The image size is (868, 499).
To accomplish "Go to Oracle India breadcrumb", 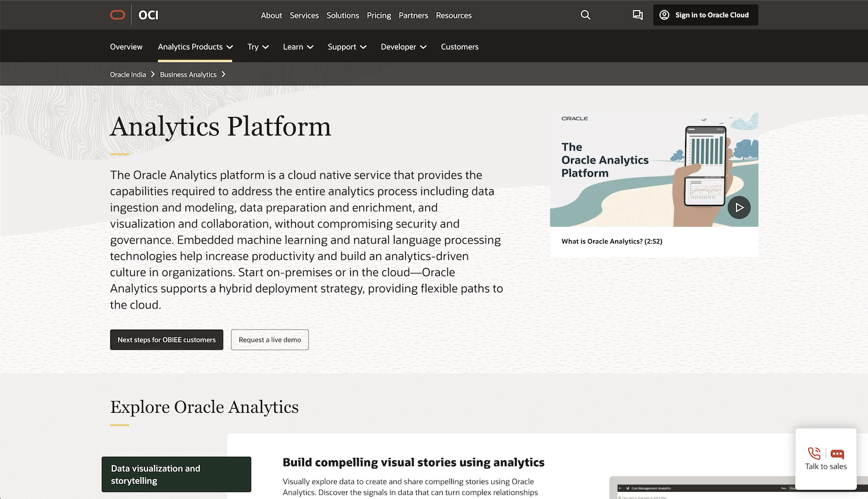I will [128, 75].
